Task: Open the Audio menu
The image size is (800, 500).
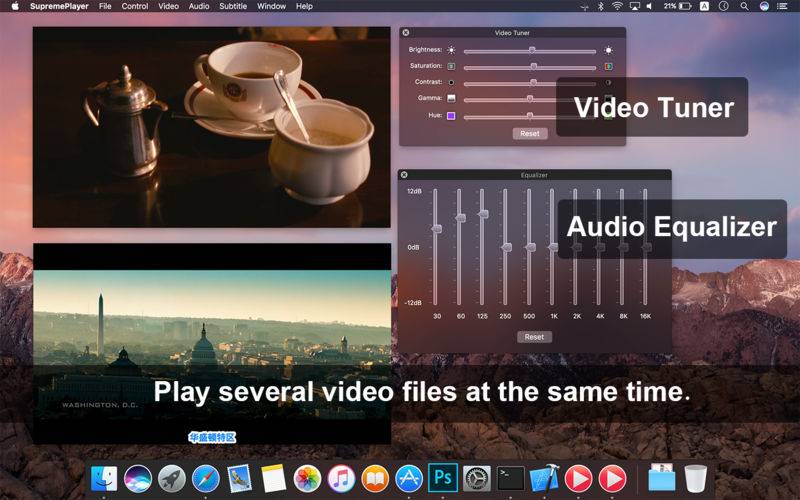Action: click(199, 6)
